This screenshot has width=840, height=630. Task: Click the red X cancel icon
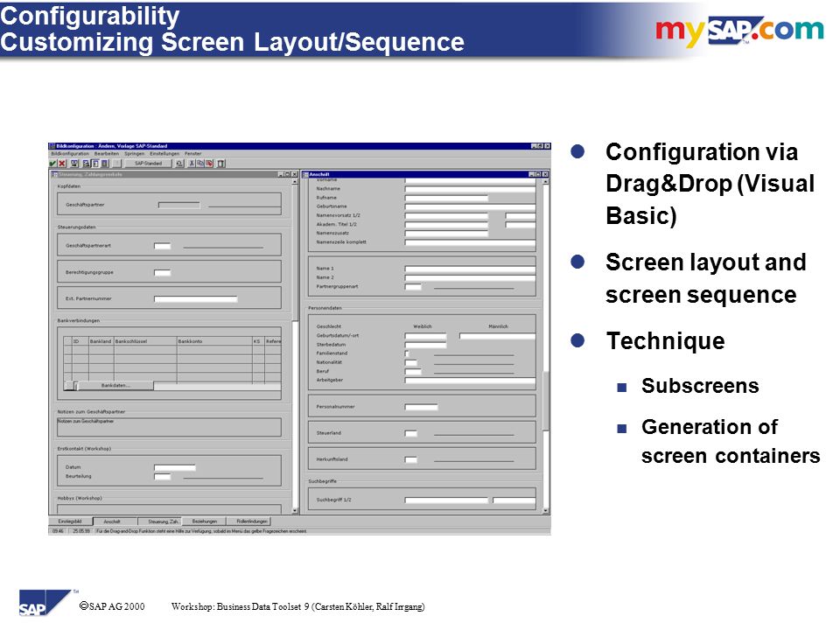point(62,164)
